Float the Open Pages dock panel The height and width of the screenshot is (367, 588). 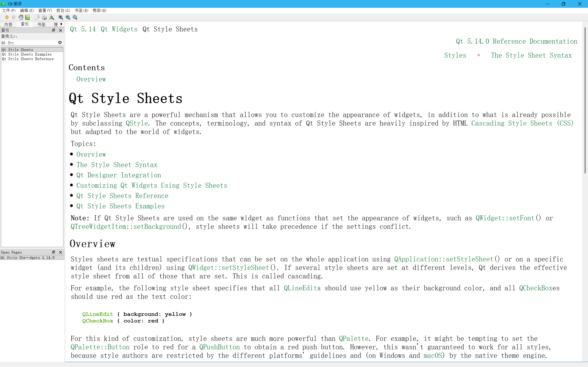[x=54, y=252]
